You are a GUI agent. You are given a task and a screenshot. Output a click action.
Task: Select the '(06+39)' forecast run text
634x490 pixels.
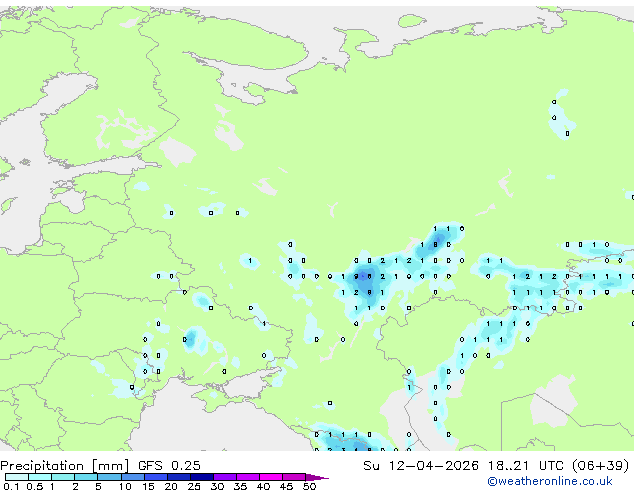tap(601, 466)
